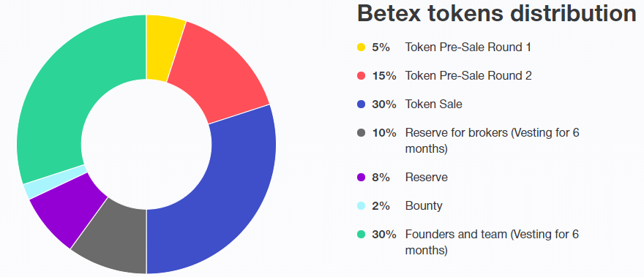The image size is (644, 277).
Task: Click the purple Reserve legend dot
Action: [x=361, y=178]
